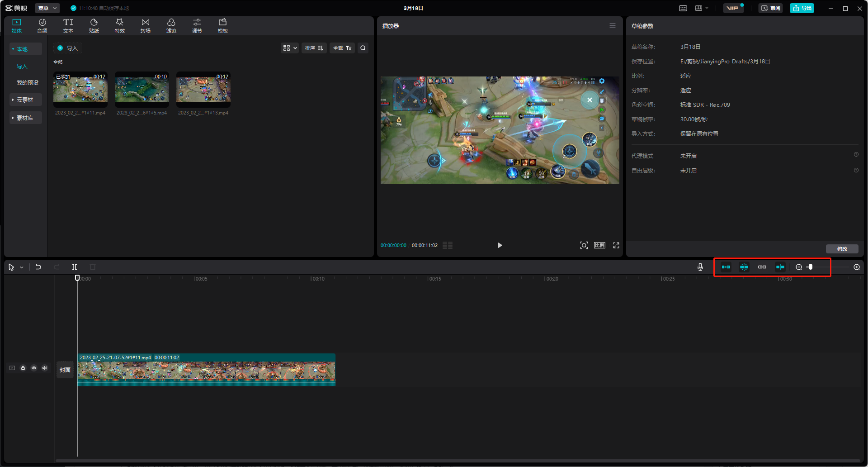Open the pointer tool mode dropdown arrow
868x467 pixels.
[21, 267]
